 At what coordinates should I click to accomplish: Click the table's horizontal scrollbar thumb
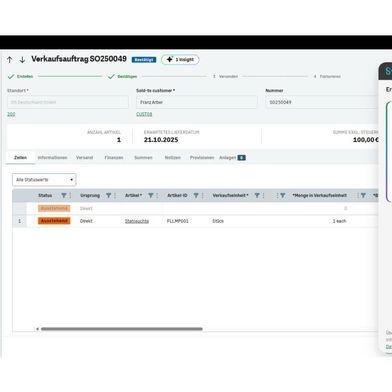click(122, 329)
